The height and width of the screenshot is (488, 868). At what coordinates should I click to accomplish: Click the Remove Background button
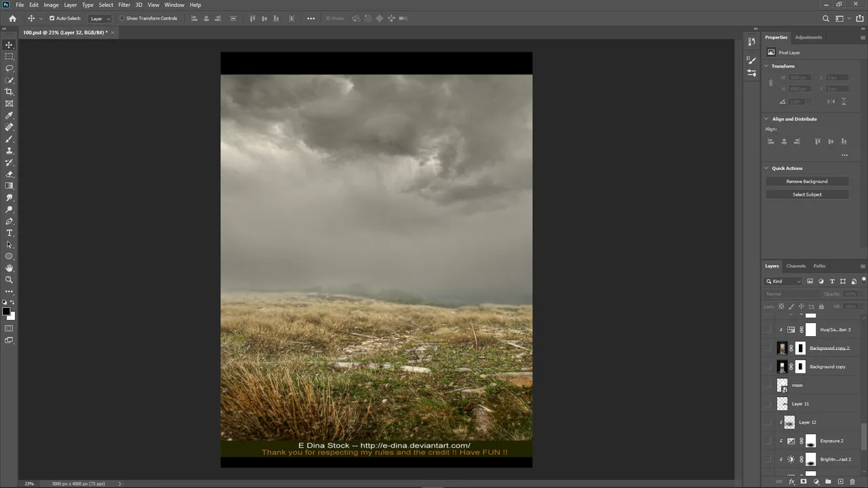(807, 181)
